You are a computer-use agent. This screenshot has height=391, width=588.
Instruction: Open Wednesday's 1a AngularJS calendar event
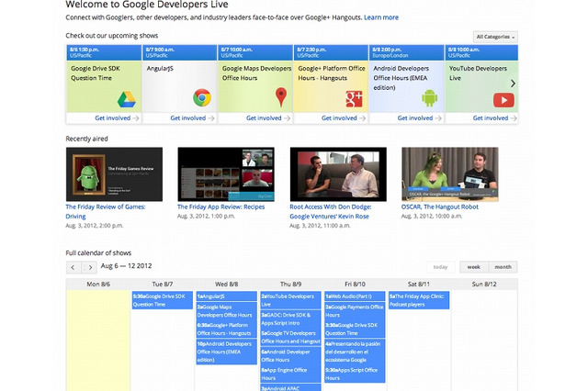click(227, 296)
